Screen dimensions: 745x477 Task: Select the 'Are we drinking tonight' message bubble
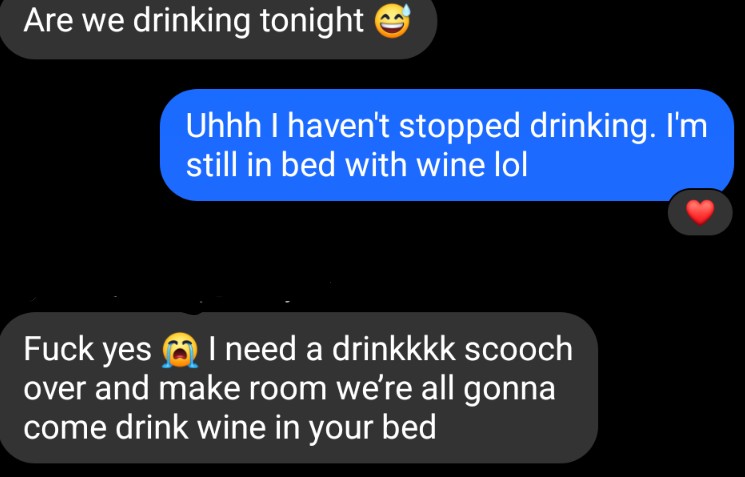click(x=218, y=26)
